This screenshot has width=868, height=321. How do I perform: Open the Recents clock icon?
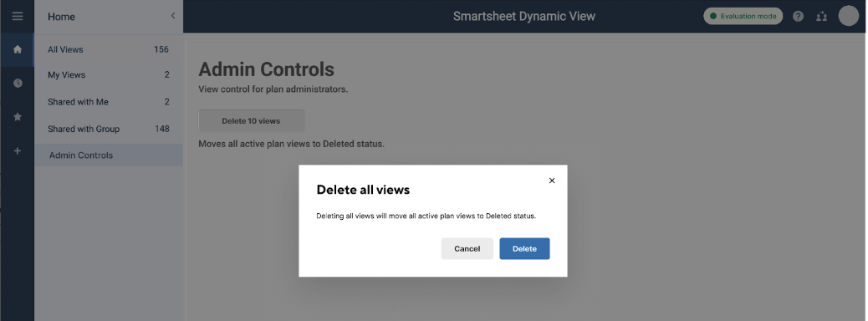(18, 83)
